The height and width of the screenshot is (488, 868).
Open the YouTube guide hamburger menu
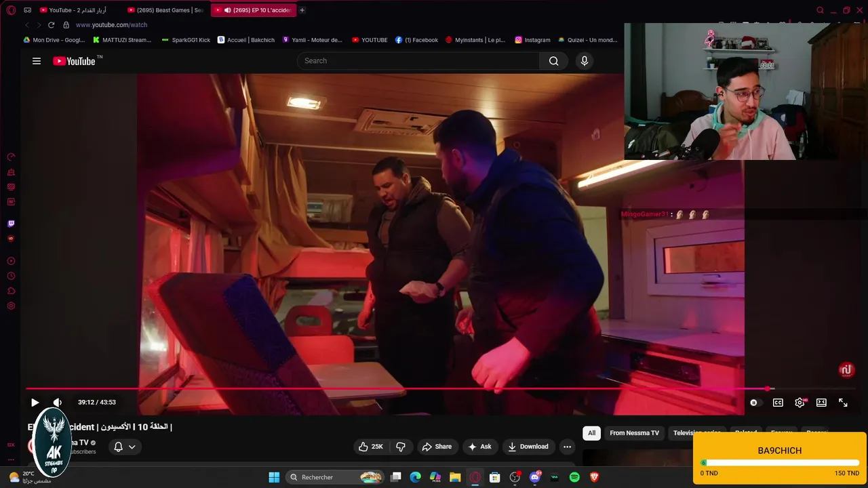point(37,61)
